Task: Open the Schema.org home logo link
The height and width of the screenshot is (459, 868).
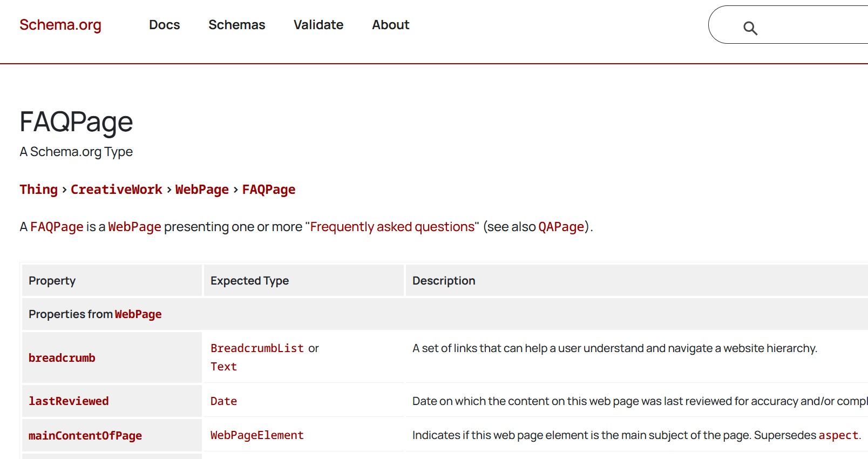Action: tap(60, 25)
